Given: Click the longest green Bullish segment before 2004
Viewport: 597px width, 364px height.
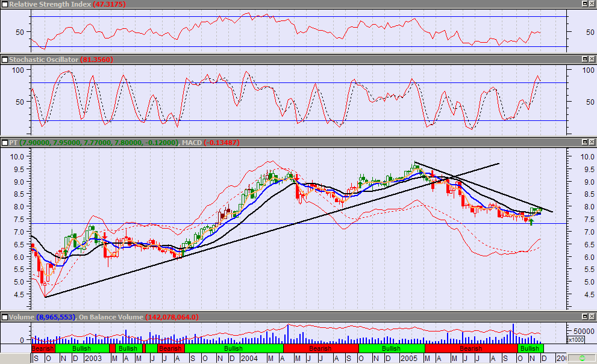Looking at the screenshot, I should [x=234, y=348].
